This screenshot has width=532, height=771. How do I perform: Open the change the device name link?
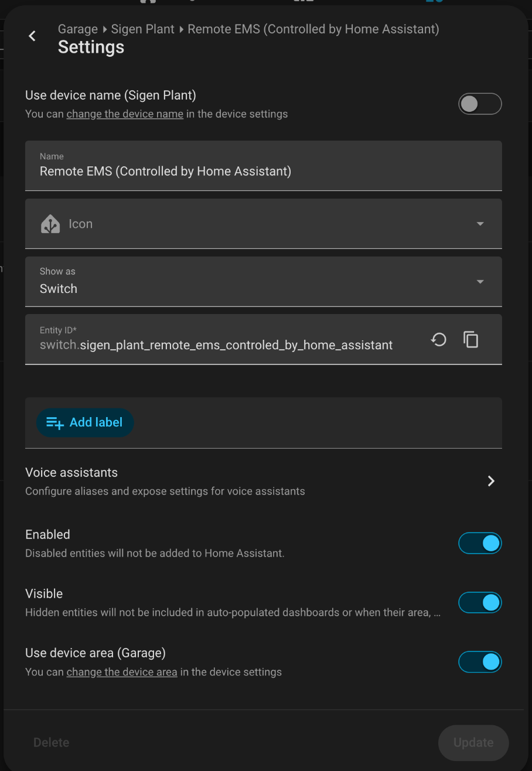[125, 114]
